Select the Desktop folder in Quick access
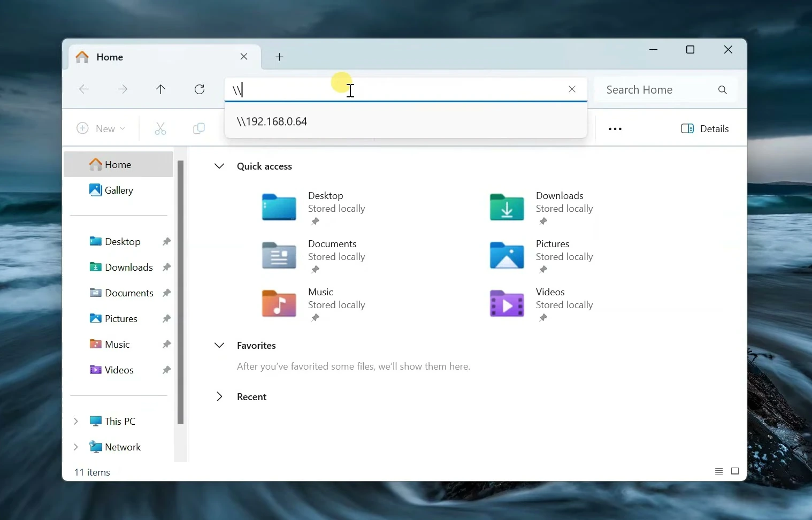The image size is (812, 520). (x=315, y=209)
